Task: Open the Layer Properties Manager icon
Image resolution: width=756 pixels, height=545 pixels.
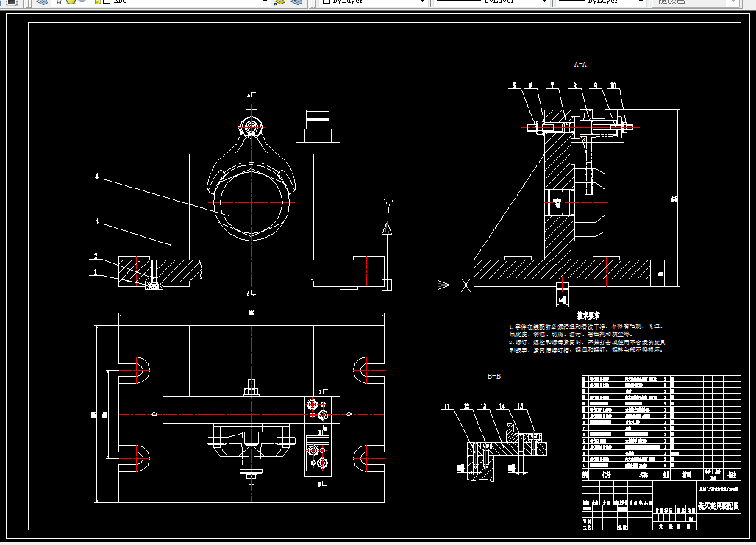Action: point(43,2)
